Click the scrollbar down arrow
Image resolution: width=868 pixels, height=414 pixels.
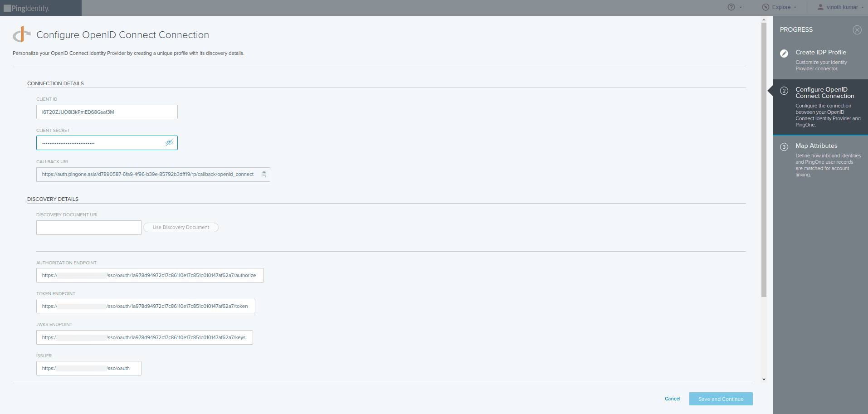coord(764,379)
